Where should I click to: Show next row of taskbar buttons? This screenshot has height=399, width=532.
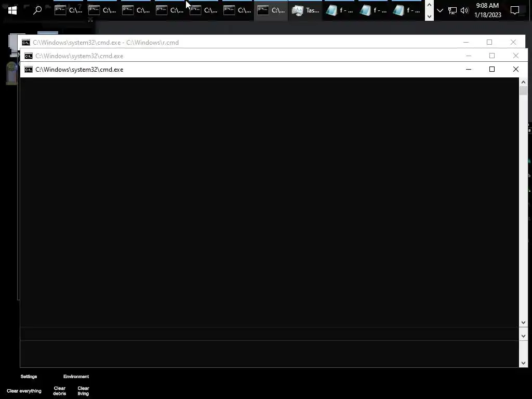pyautogui.click(x=429, y=16)
